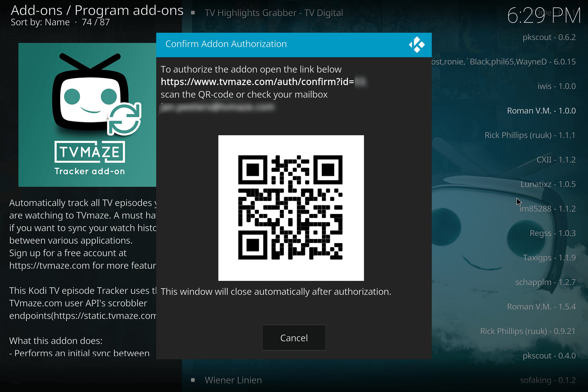588x392 pixels.
Task: Click the CXII - 1.1.2 entry
Action: click(556, 160)
